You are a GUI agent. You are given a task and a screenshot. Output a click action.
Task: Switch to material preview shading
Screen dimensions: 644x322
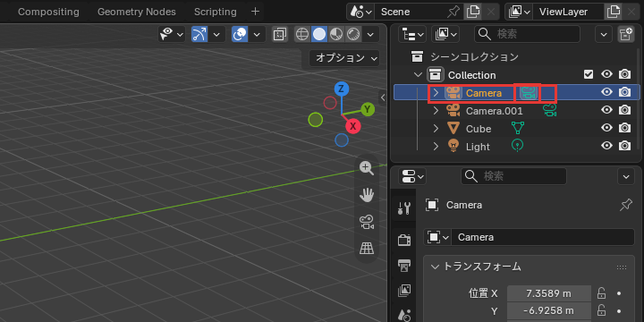click(x=336, y=35)
